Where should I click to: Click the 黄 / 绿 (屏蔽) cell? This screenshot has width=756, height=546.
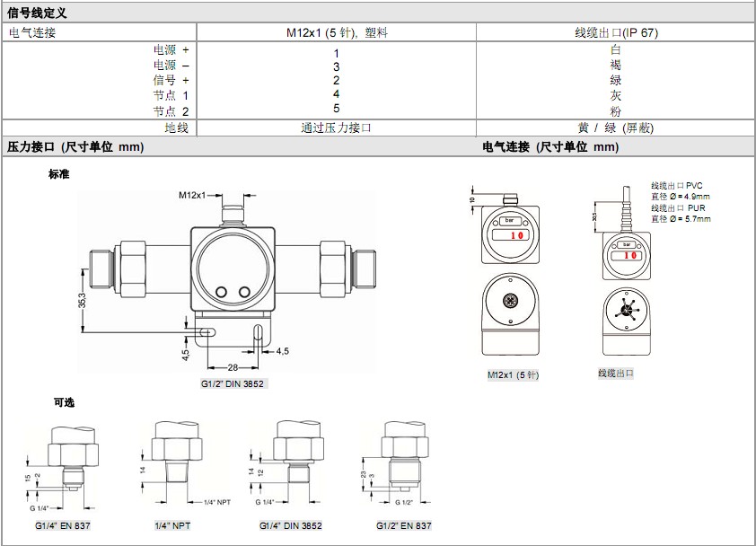(616, 128)
